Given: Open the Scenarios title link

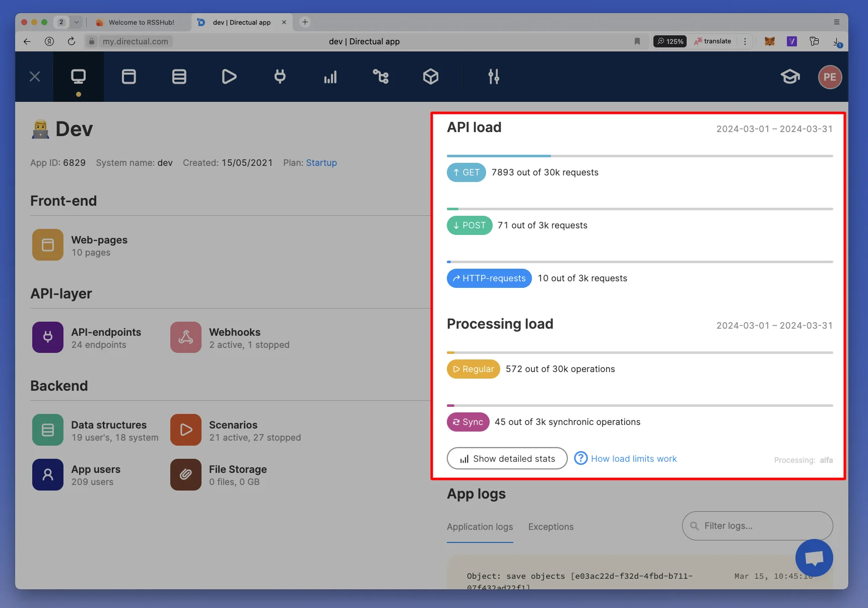Looking at the screenshot, I should pos(233,425).
